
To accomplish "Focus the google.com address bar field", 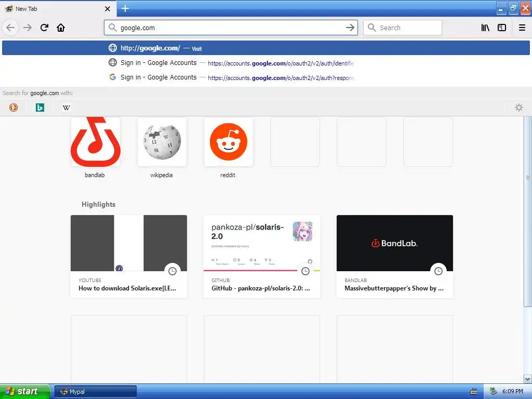I will click(231, 28).
